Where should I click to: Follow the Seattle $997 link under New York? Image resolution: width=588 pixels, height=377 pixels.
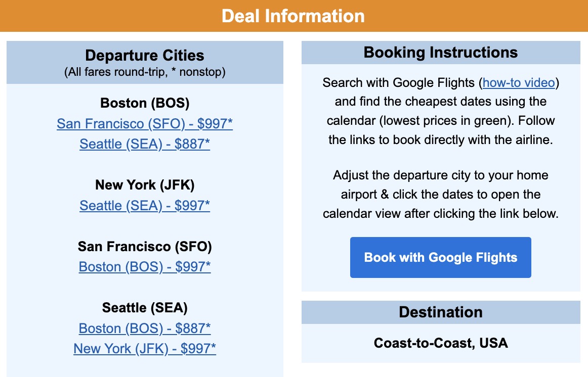(x=145, y=206)
